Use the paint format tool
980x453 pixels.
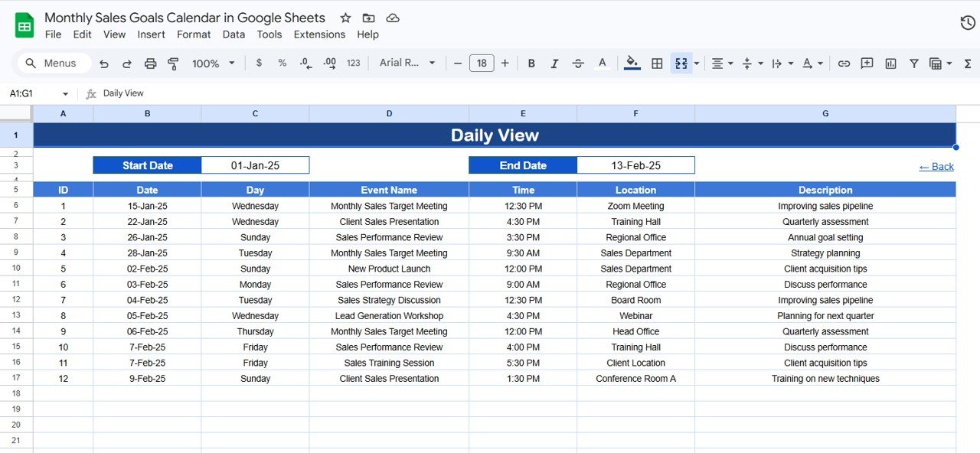point(173,63)
